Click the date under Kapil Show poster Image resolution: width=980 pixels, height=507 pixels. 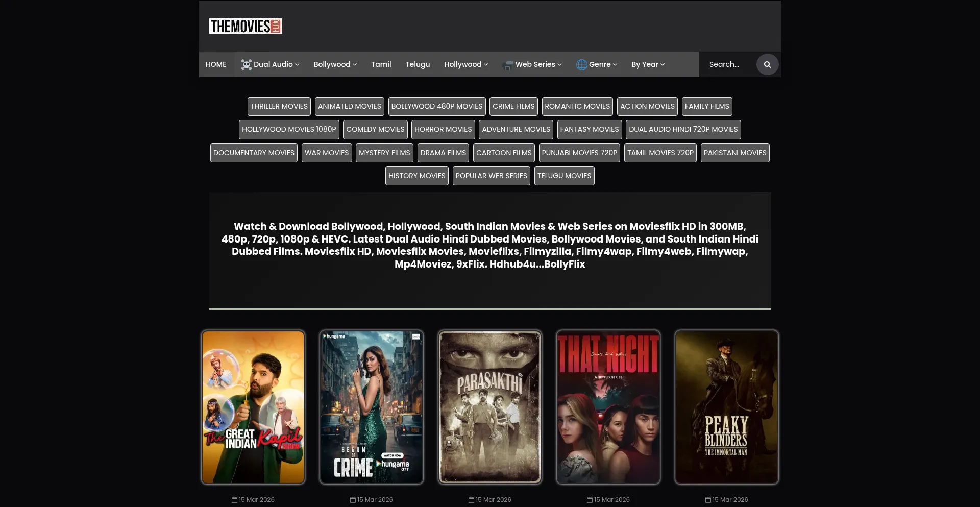click(253, 500)
